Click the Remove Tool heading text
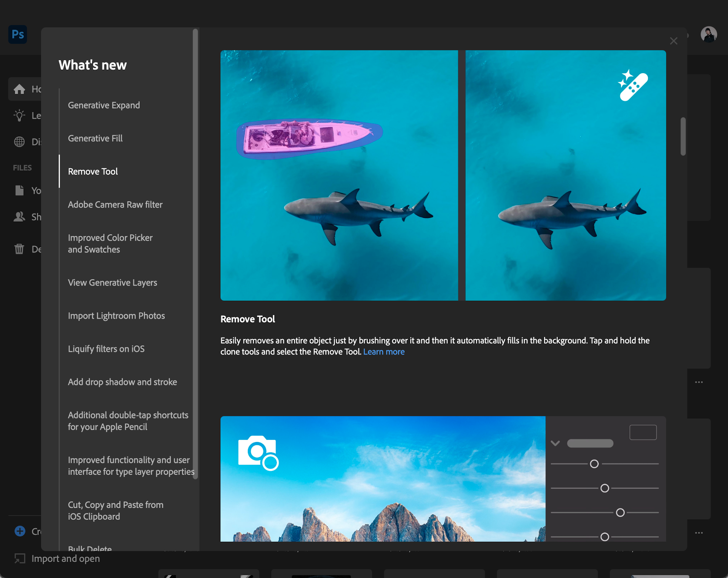Viewport: 728px width, 578px height. (x=247, y=319)
